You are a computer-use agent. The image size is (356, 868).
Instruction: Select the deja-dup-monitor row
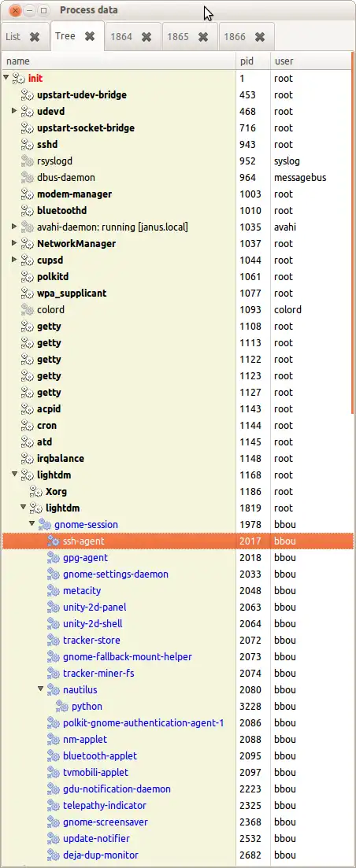[x=176, y=855]
